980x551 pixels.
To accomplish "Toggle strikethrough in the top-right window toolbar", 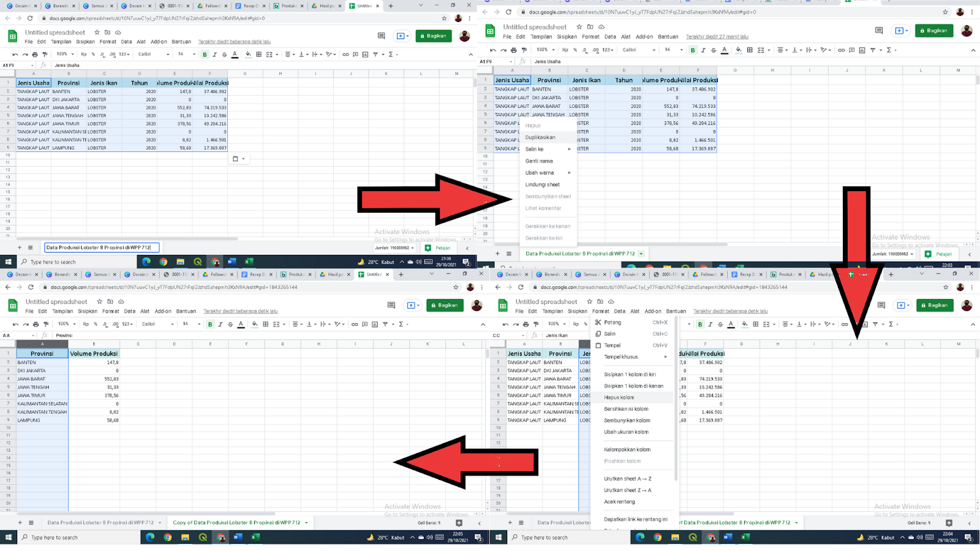I will tap(714, 50).
